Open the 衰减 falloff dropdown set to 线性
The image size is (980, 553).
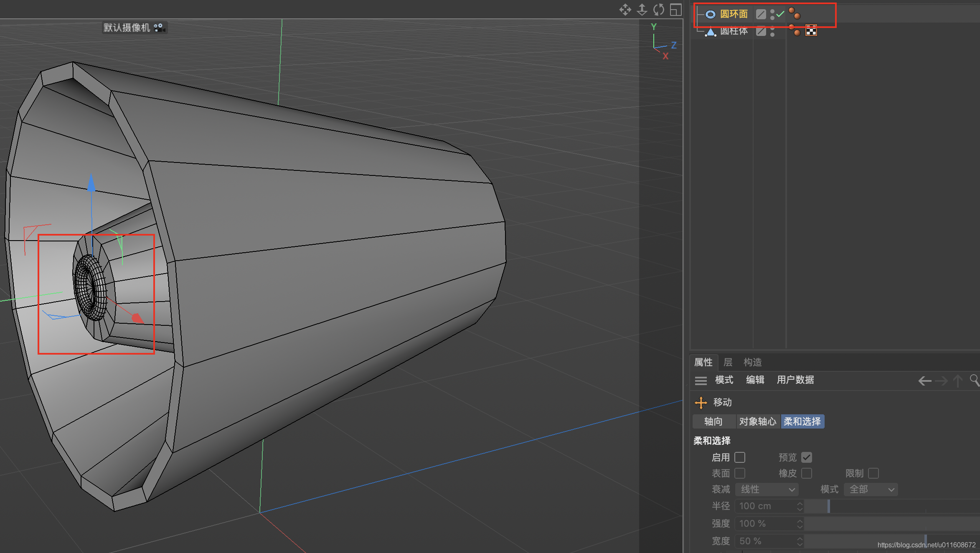tap(767, 489)
